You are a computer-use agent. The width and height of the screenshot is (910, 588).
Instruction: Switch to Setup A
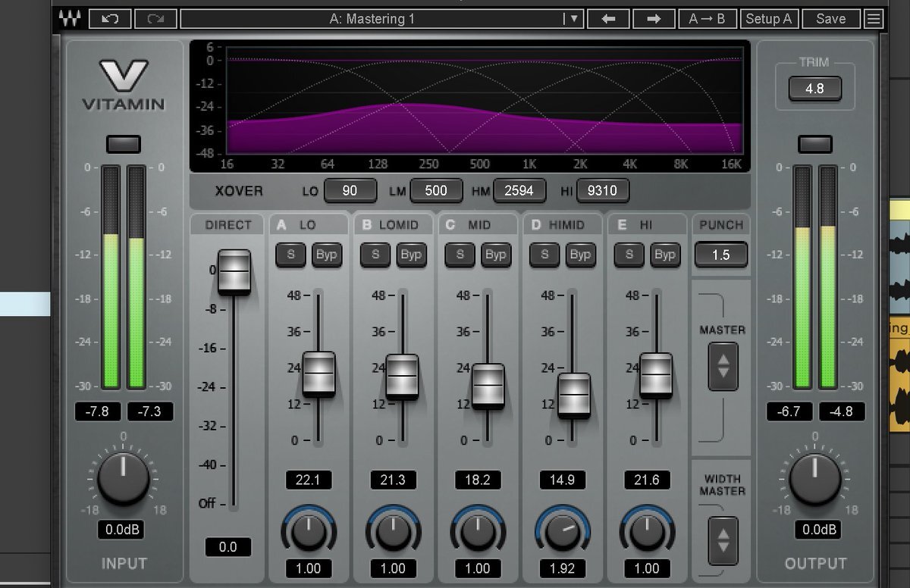pyautogui.click(x=768, y=19)
